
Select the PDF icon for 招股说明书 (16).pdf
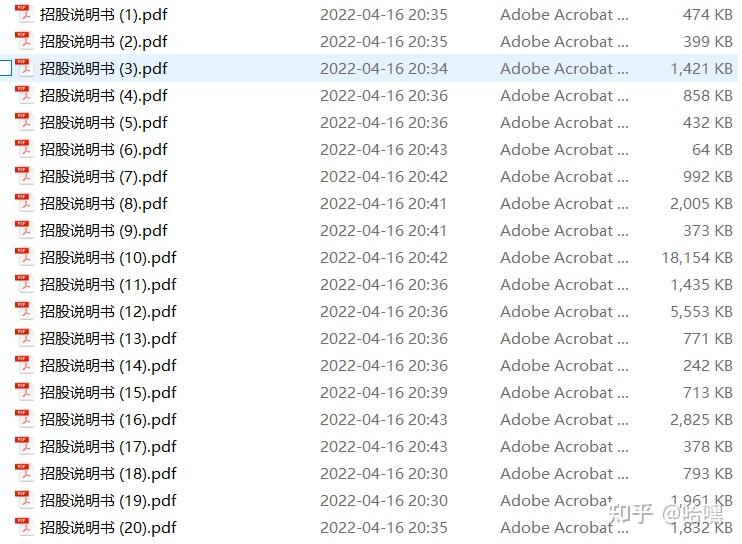tap(24, 419)
